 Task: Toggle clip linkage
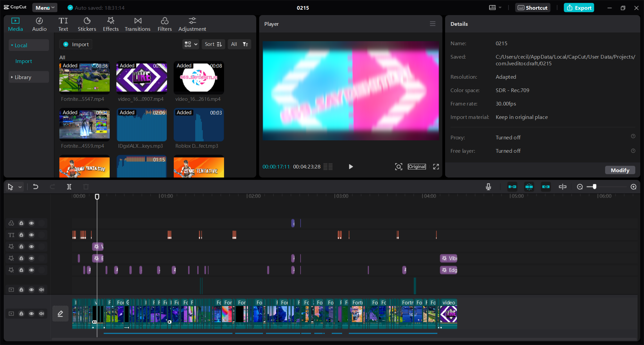[x=546, y=187]
